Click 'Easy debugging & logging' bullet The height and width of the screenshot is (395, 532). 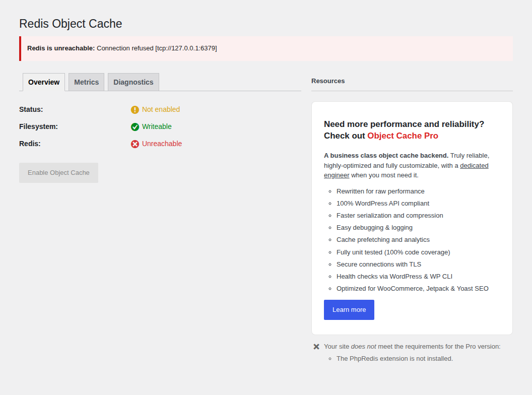(x=375, y=228)
